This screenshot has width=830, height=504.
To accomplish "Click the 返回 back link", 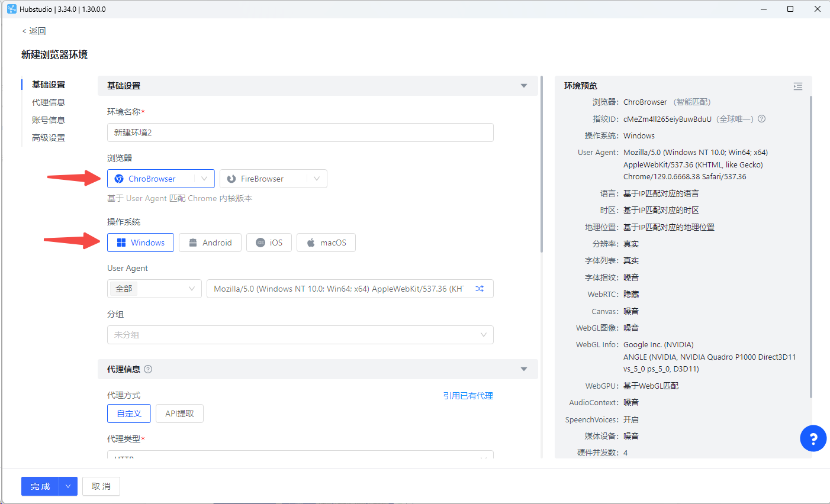I will pyautogui.click(x=34, y=31).
